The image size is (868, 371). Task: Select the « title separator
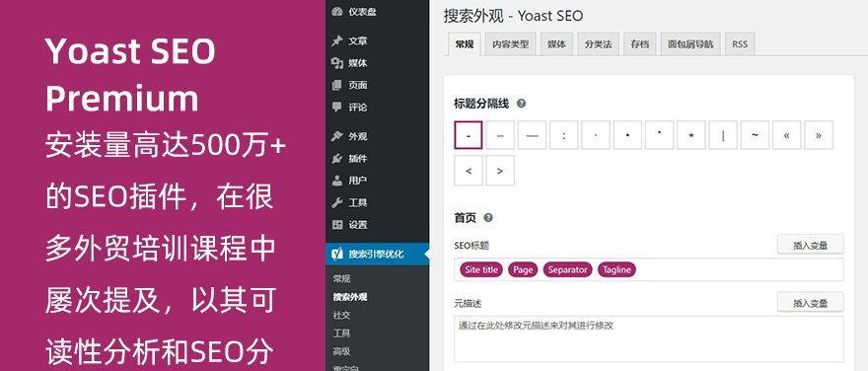pyautogui.click(x=787, y=135)
